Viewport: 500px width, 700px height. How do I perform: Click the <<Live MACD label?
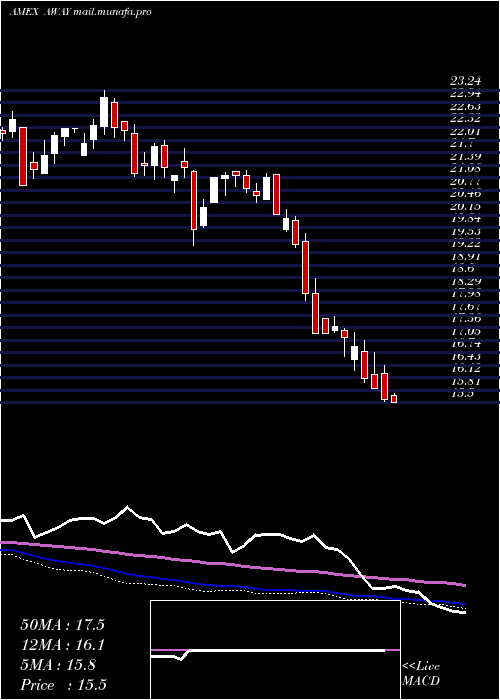[421, 674]
